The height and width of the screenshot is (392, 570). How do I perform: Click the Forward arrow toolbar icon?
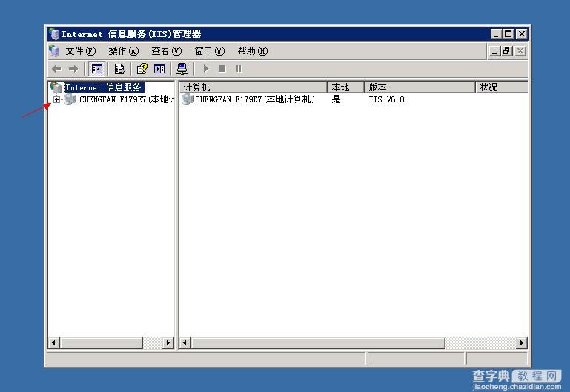[x=73, y=69]
